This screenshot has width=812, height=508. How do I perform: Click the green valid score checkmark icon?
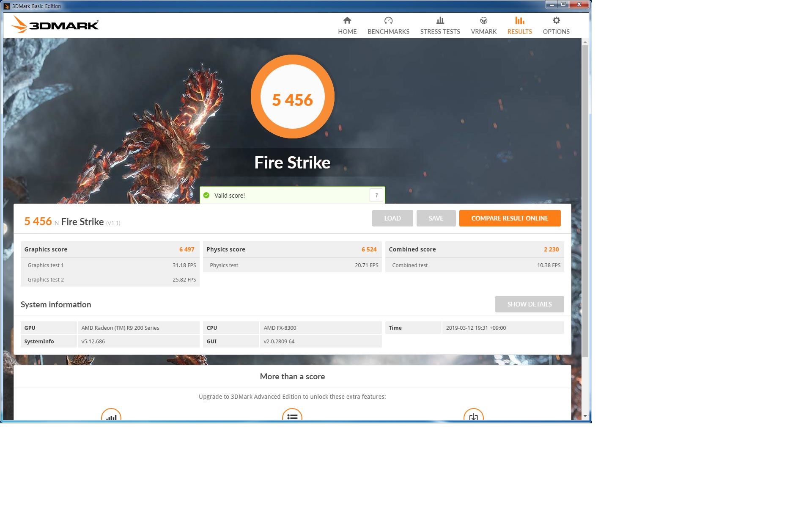[x=206, y=195]
